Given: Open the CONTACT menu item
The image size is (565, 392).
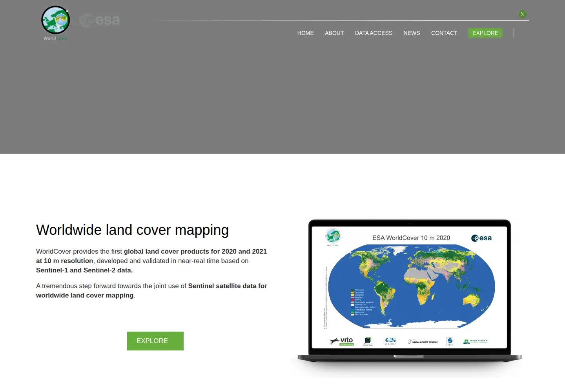Looking at the screenshot, I should (444, 33).
